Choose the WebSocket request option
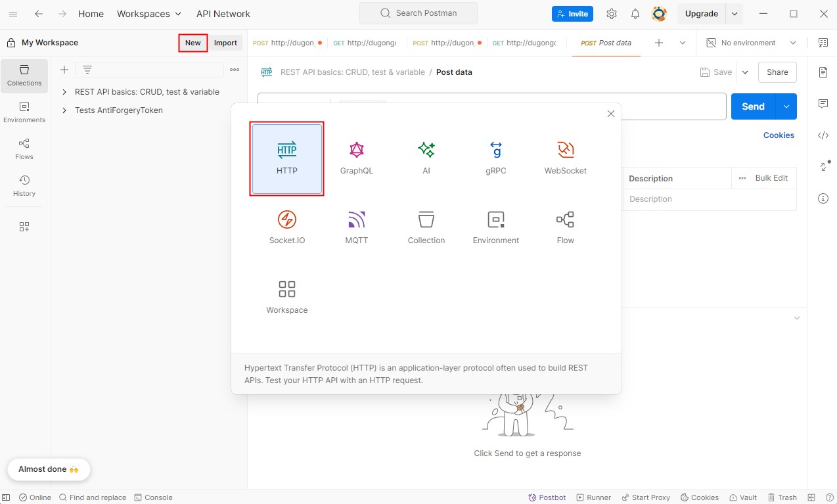Image resolution: width=837 pixels, height=504 pixels. pyautogui.click(x=566, y=159)
